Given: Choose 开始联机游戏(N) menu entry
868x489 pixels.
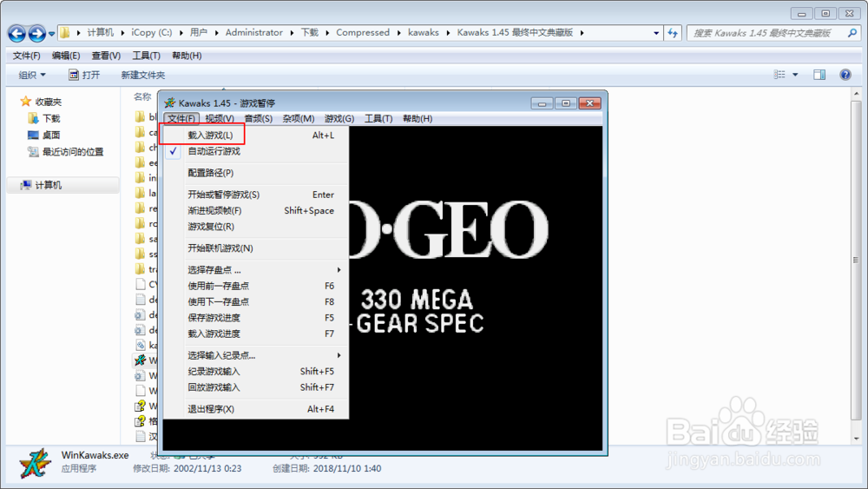Looking at the screenshot, I should coord(255,248).
